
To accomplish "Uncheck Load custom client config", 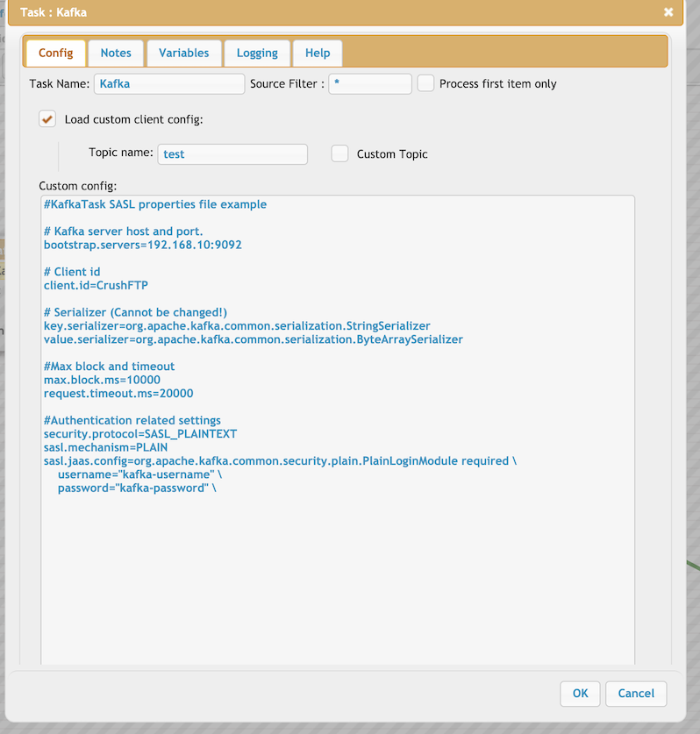I will pos(47,119).
